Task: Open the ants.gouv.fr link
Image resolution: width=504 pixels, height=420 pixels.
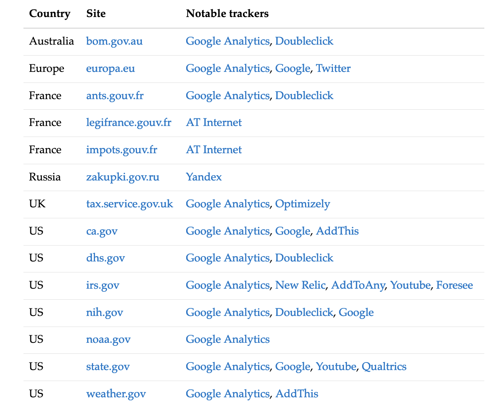Action: click(x=115, y=95)
